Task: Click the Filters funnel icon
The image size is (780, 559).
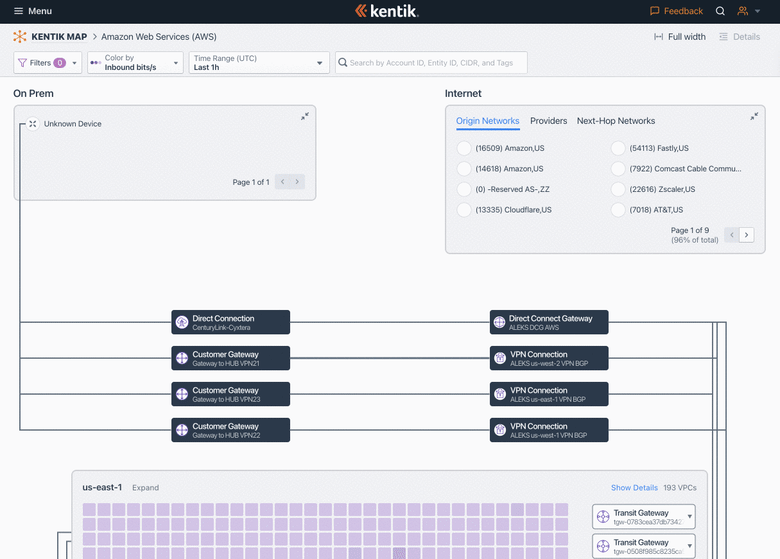Action: 22,63
